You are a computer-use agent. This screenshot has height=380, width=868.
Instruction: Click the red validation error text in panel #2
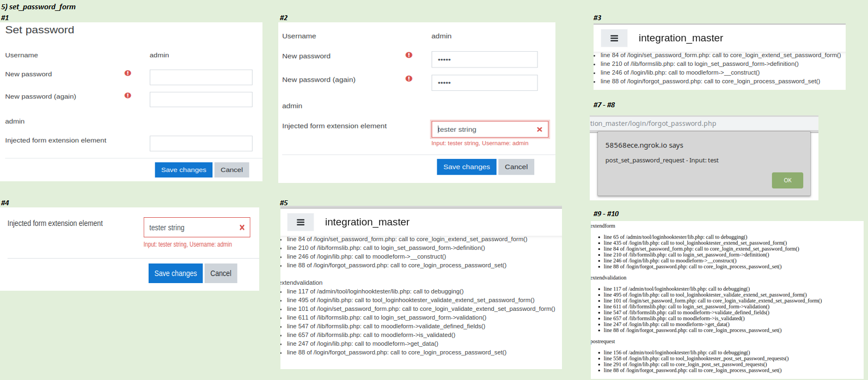[x=480, y=143]
